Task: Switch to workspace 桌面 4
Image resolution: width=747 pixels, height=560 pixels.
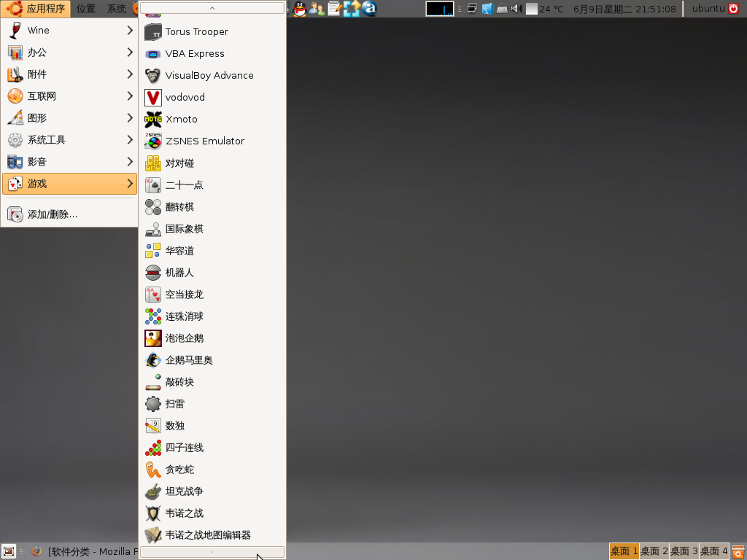Action: coord(713,551)
